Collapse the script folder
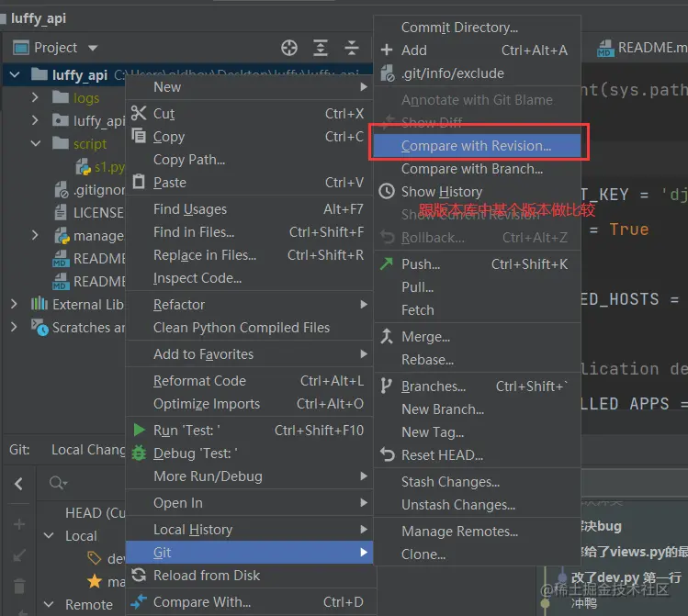The height and width of the screenshot is (616, 688). pyautogui.click(x=36, y=143)
